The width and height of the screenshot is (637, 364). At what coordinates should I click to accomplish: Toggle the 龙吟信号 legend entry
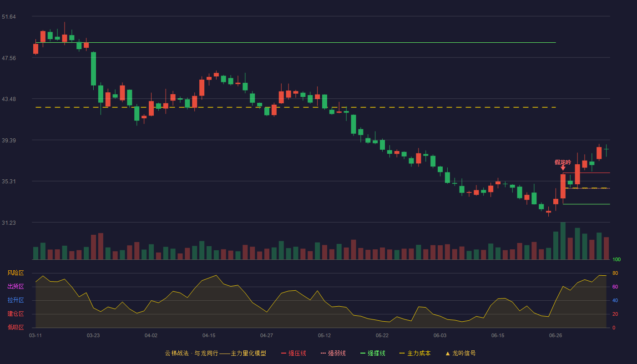460,353
